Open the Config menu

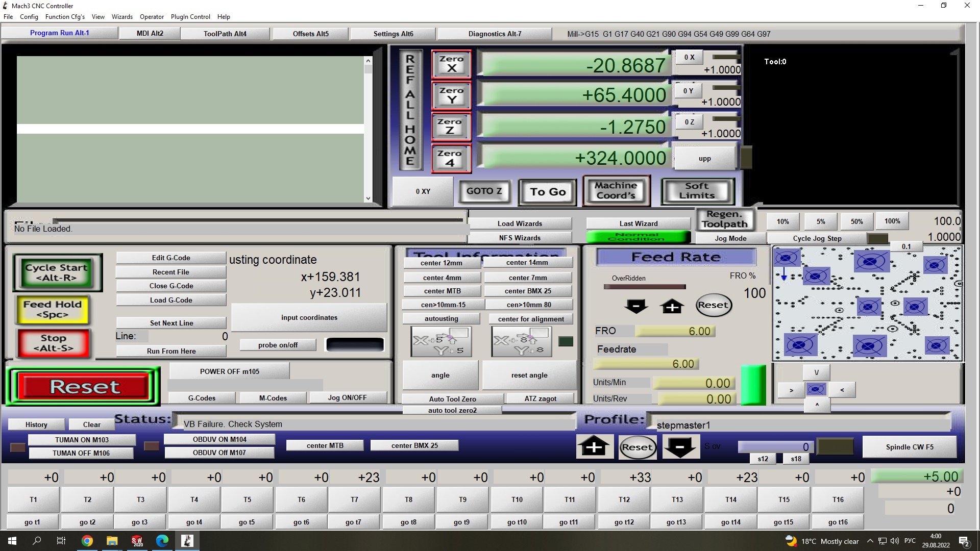point(29,16)
